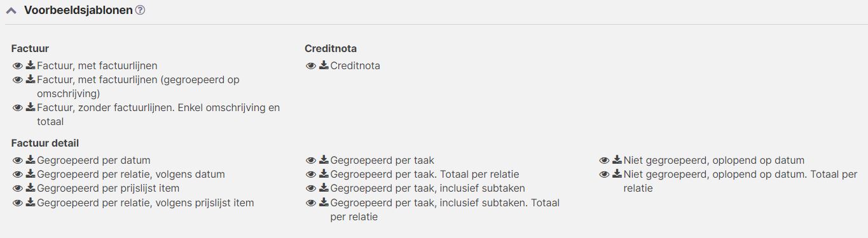Viewport: 868px width, 238px height.
Task: Preview 'Factuur, met factuurlijnen' via eye icon
Action: (18, 66)
